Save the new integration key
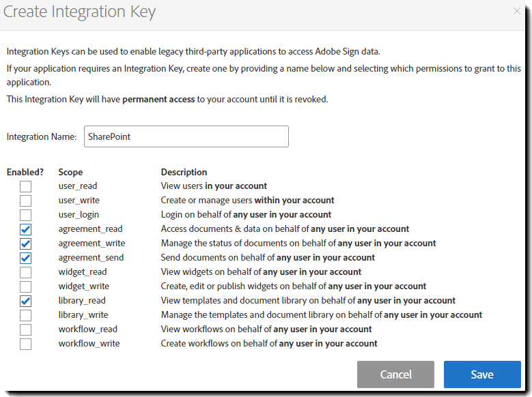The width and height of the screenshot is (532, 397). [x=482, y=374]
